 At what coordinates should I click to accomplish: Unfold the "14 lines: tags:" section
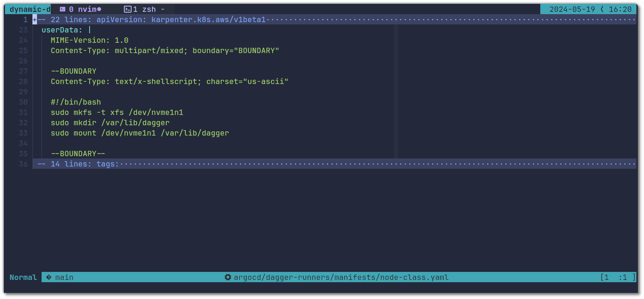point(85,164)
